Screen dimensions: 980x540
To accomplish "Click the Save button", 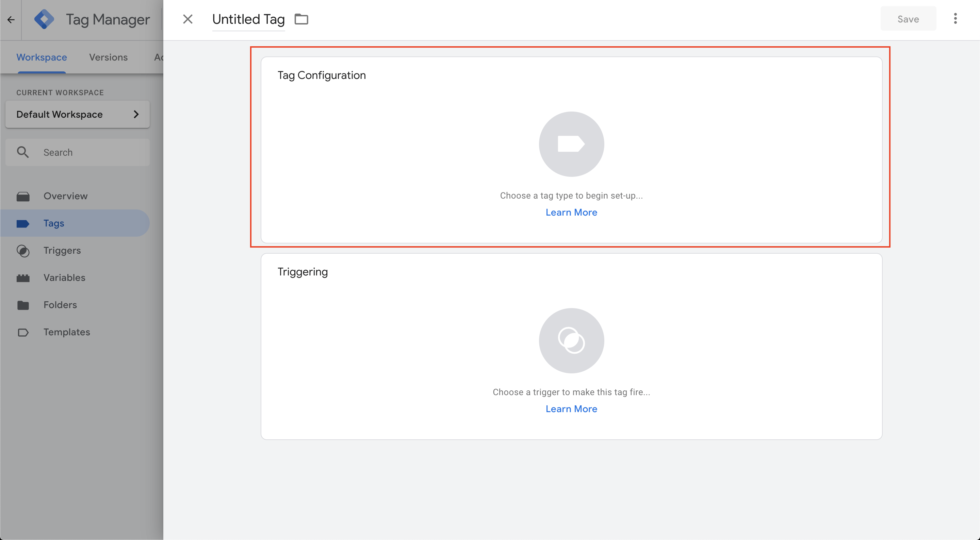I will pyautogui.click(x=908, y=19).
